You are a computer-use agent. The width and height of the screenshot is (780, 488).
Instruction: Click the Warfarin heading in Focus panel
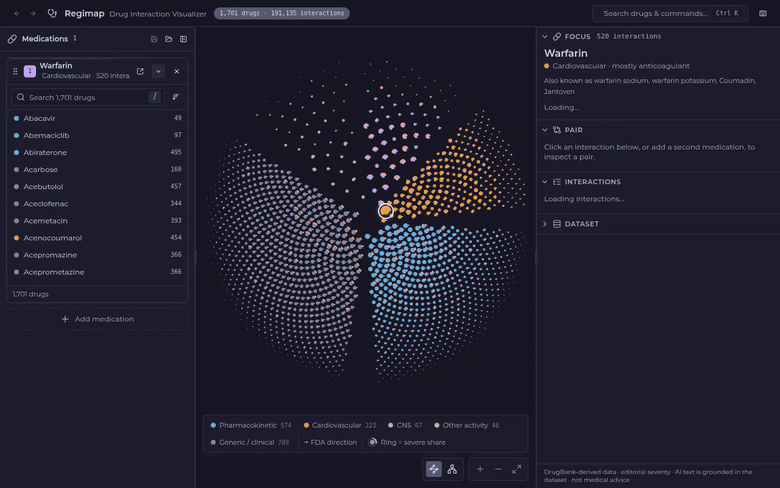pyautogui.click(x=566, y=53)
